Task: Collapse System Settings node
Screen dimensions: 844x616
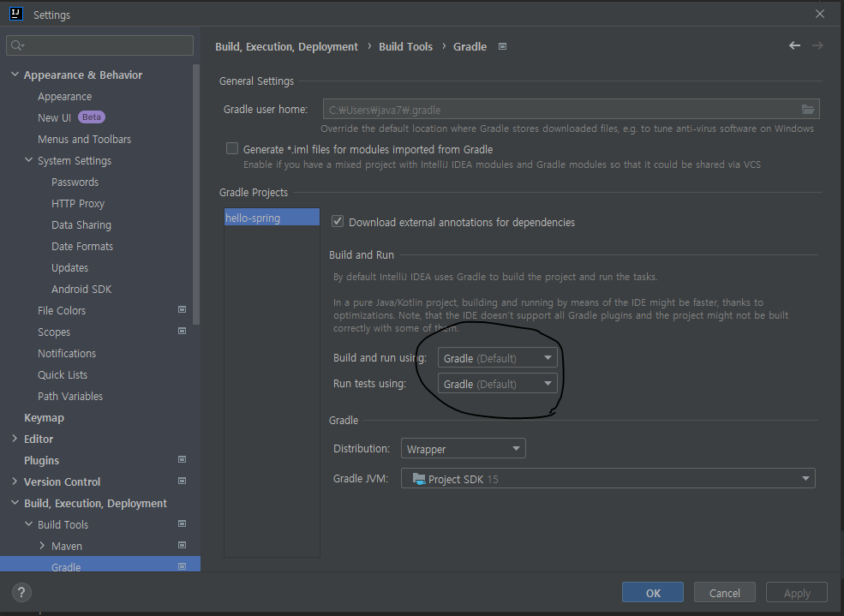Action: [x=29, y=160]
